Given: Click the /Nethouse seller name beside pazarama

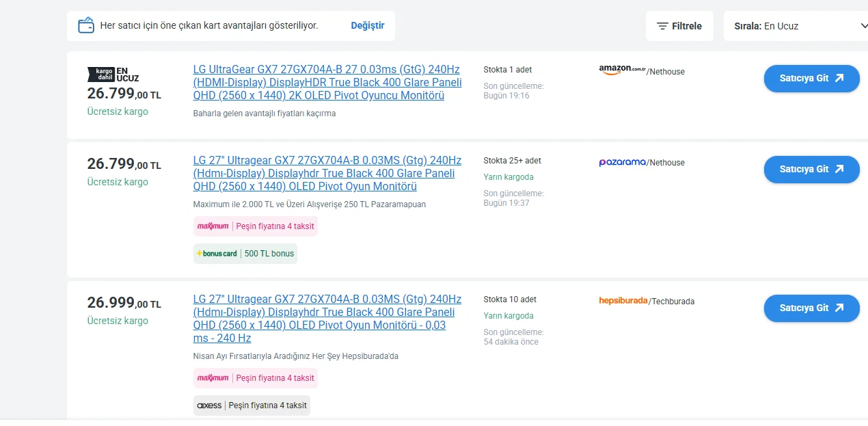Looking at the screenshot, I should 666,163.
